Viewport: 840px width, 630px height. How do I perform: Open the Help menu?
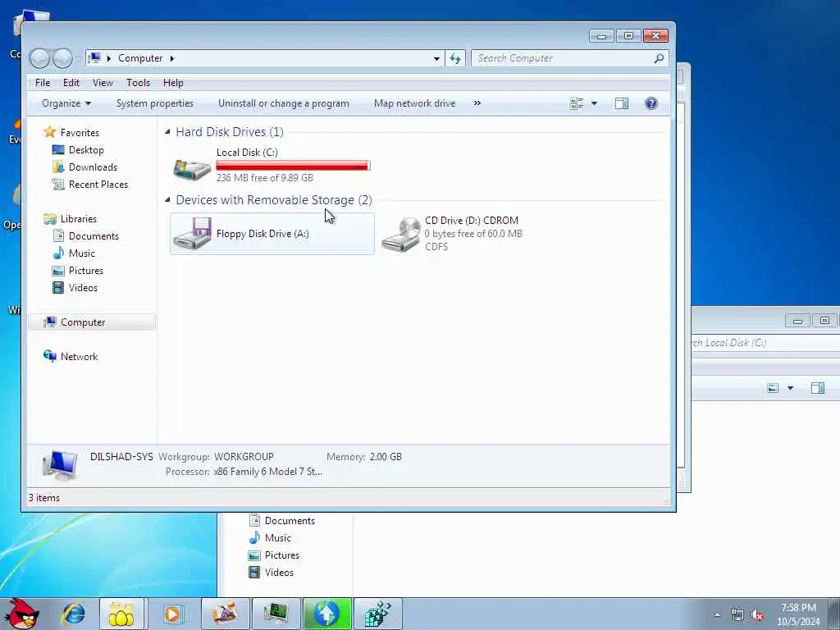pyautogui.click(x=173, y=83)
